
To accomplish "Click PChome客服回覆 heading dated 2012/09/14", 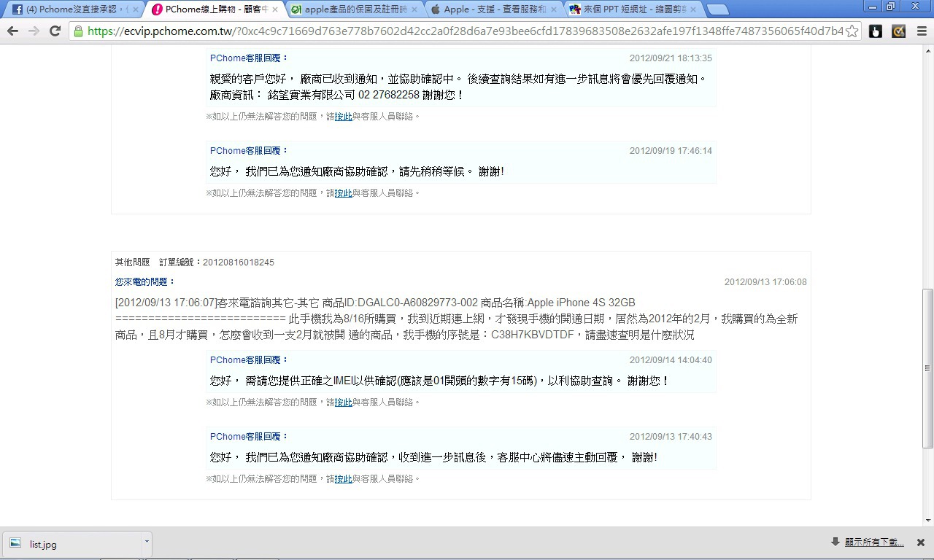I will pos(250,360).
